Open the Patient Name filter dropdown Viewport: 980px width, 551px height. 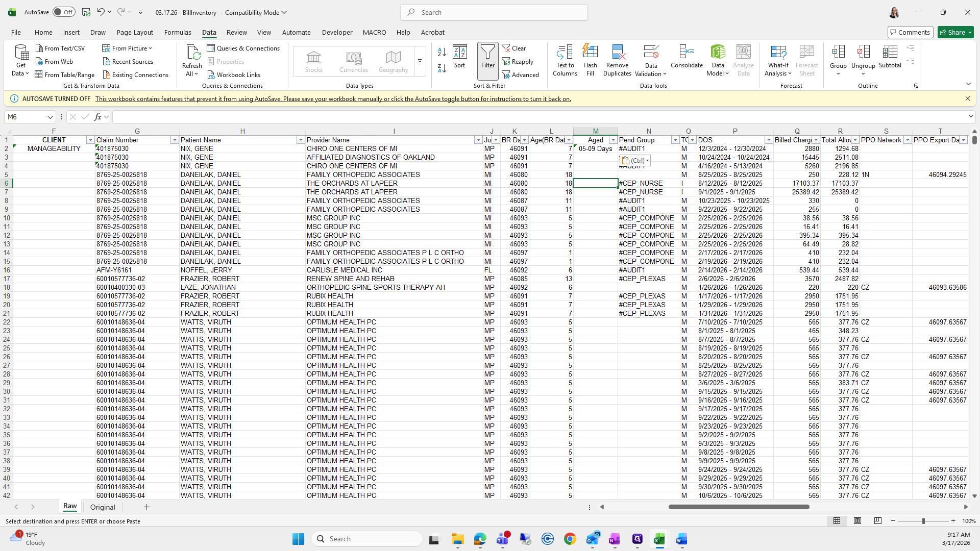point(300,140)
